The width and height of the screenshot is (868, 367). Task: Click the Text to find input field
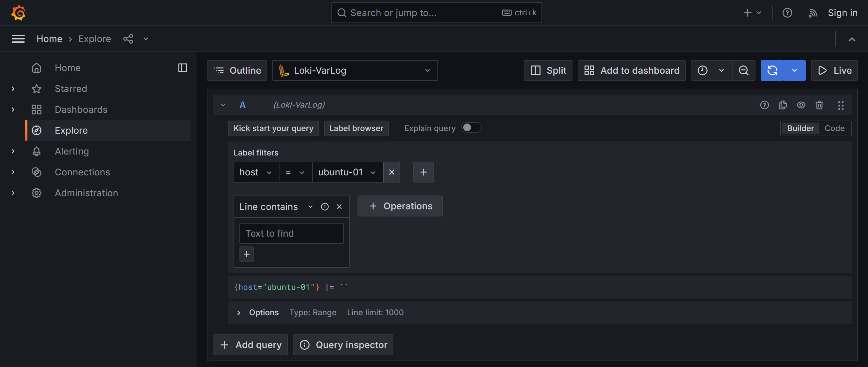(291, 233)
